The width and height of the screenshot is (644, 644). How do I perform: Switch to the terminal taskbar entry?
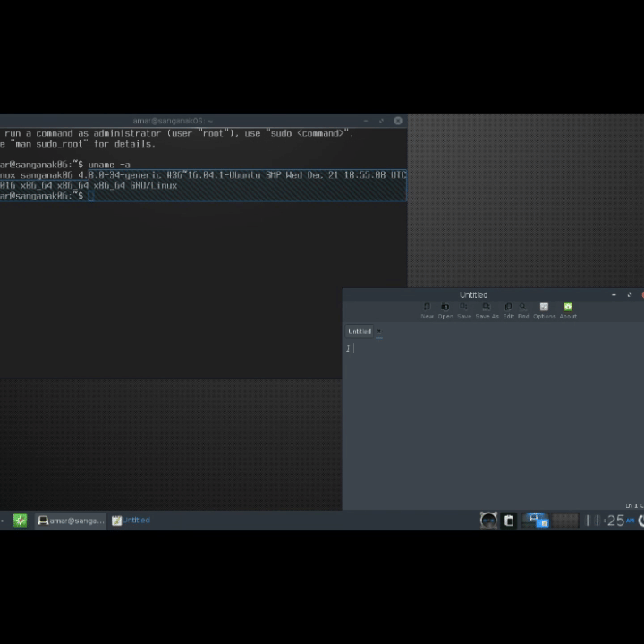click(71, 521)
